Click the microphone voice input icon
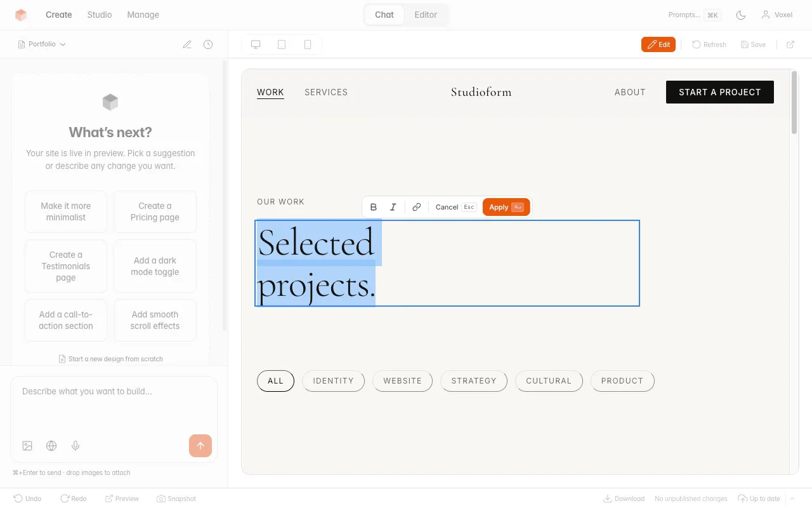Screen dimensions: 812x508 coord(75,446)
